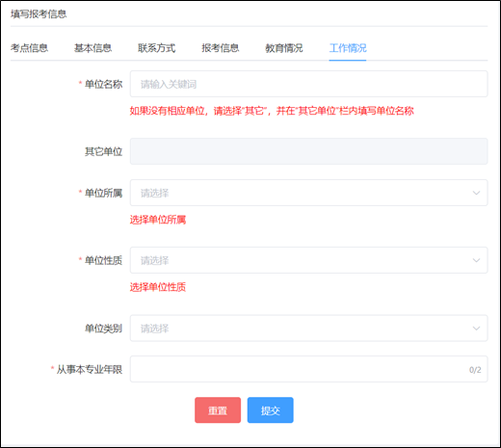This screenshot has height=448, width=501.
Task: Select the active 工作情况 tab
Action: click(348, 48)
